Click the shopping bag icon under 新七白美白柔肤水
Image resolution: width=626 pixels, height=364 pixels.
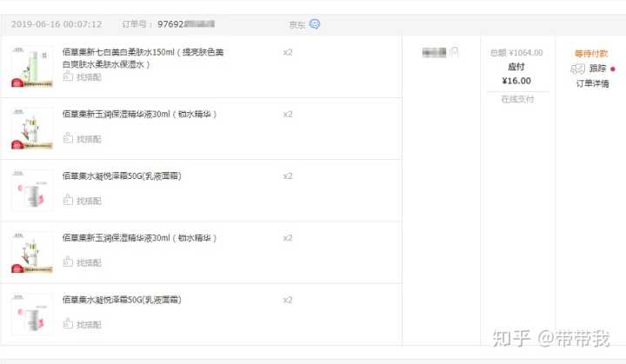click(x=68, y=76)
